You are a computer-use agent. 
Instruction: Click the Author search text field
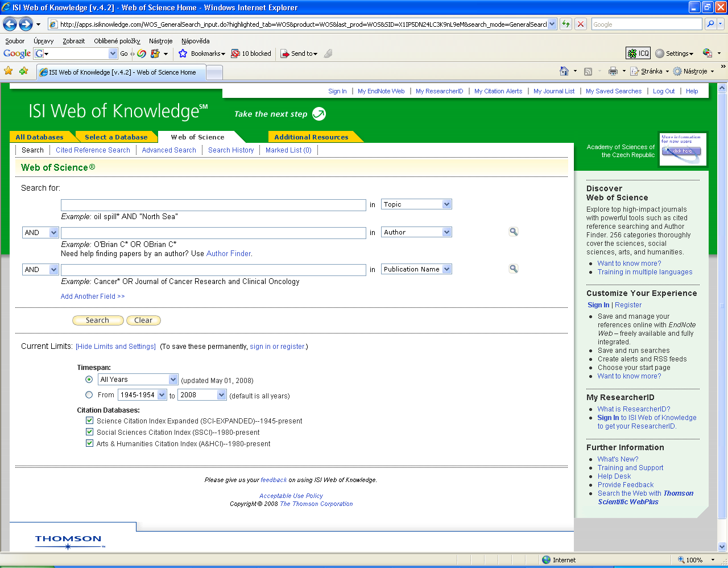[213, 233]
